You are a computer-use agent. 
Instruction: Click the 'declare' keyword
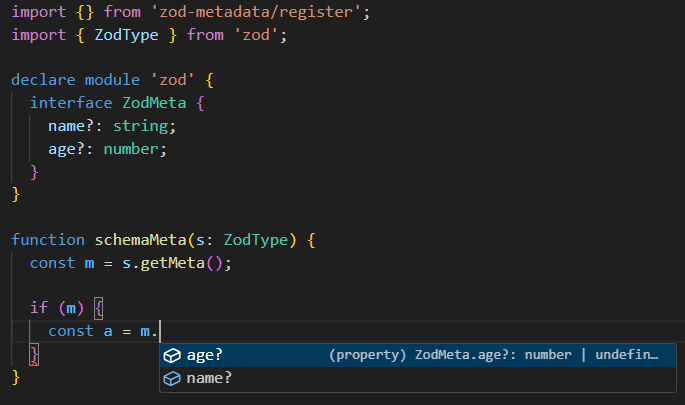43,80
